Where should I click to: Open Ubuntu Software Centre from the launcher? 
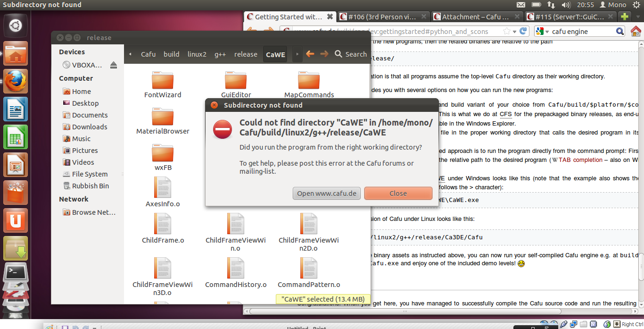coord(16,193)
